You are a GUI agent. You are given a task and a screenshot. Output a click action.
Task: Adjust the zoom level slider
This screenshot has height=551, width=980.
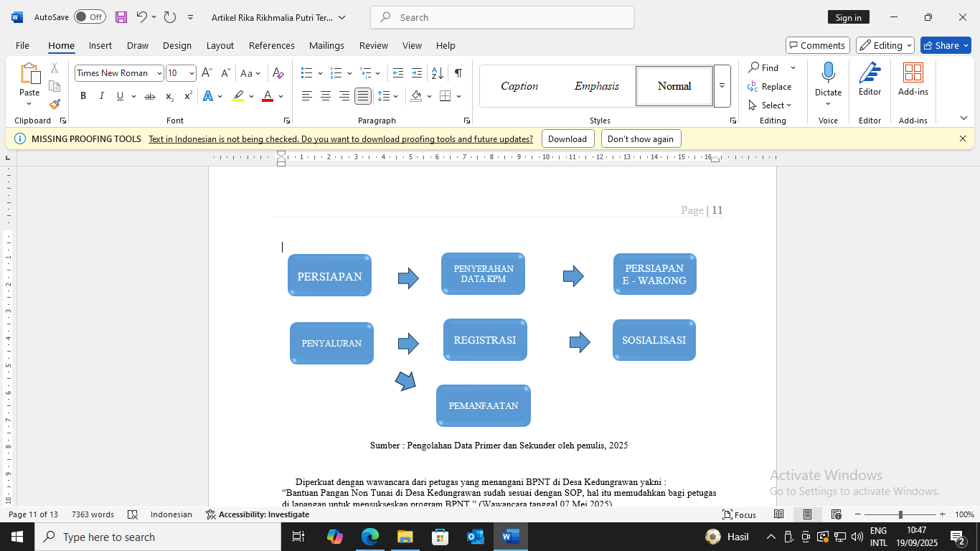tap(900, 514)
